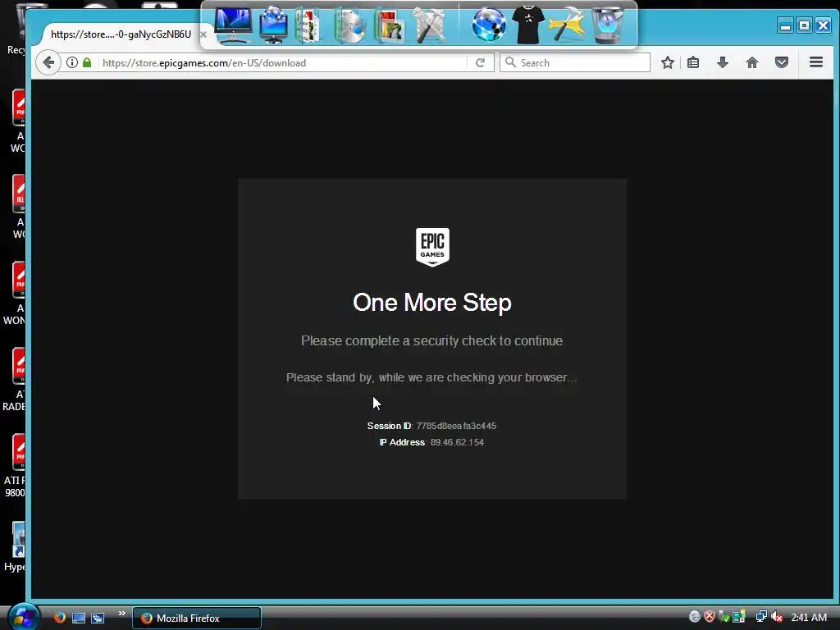The image size is (840, 630).
Task: Show bookmarks list icon
Action: [x=693, y=62]
